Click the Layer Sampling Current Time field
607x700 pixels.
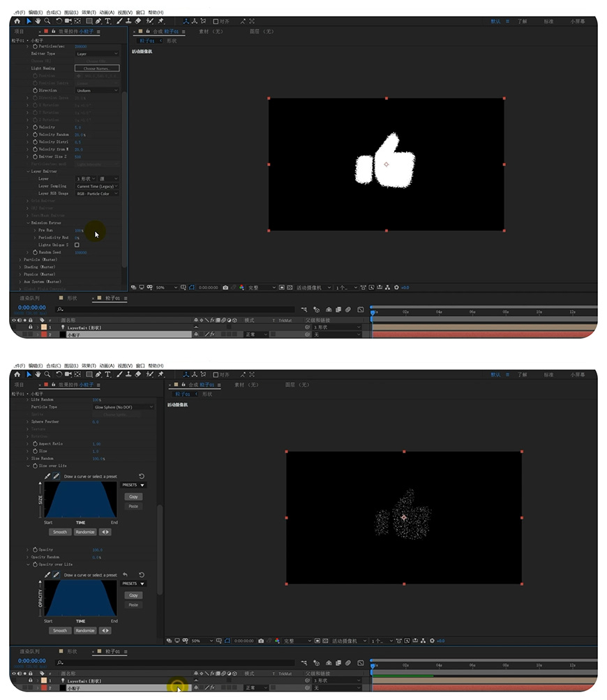pyautogui.click(x=97, y=186)
